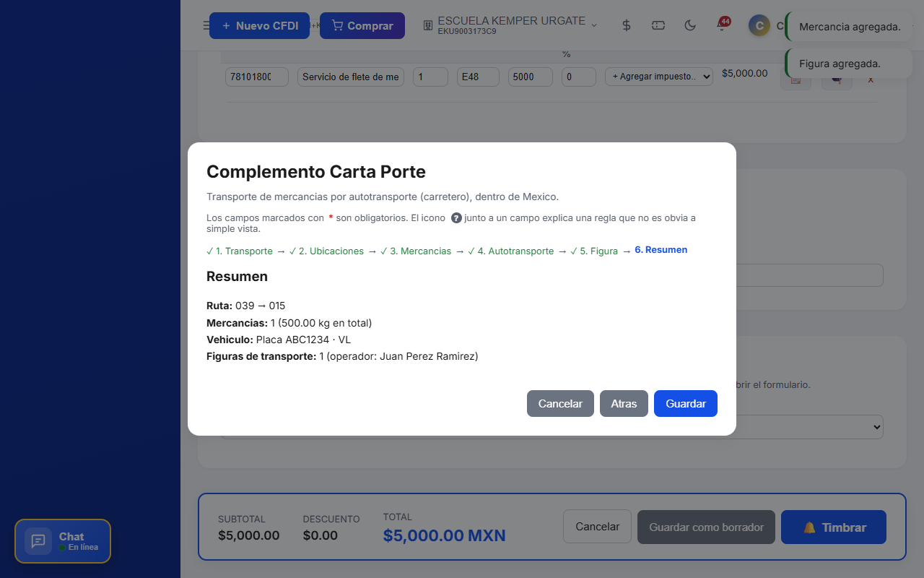Click the building icon beside ESCUELA KEMPER URGATE
Screen dimensions: 924x578
427,26
